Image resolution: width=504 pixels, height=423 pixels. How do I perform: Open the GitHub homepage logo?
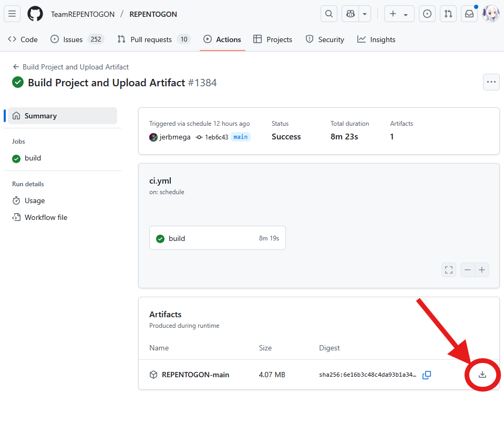[35, 14]
